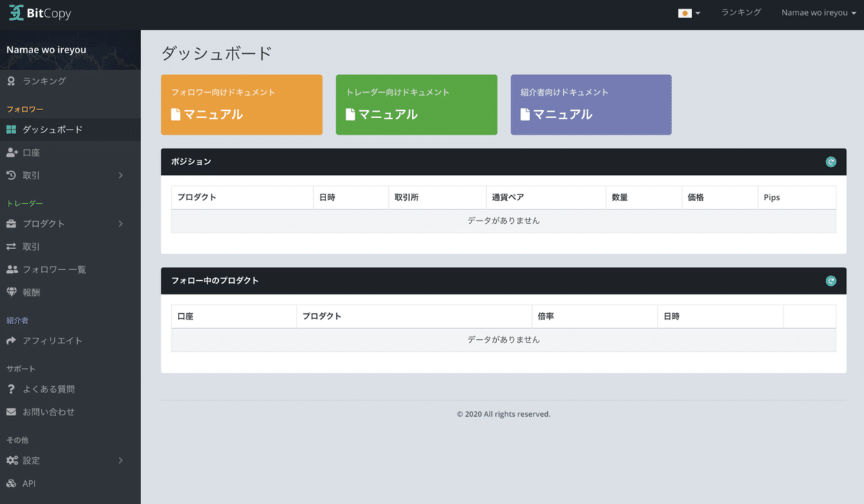The height and width of the screenshot is (504, 864).
Task: Click the gears icon beside 設定
Action: (x=12, y=461)
